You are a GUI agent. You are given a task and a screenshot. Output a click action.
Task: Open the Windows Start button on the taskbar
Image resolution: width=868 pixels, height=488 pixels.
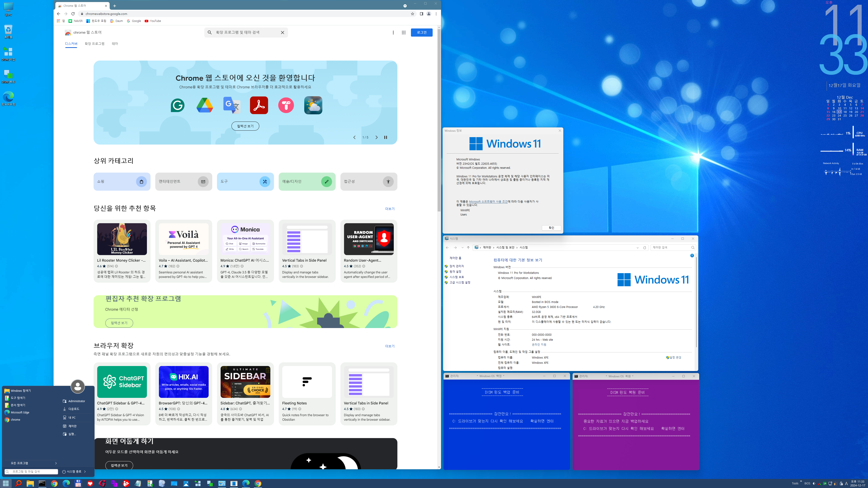[x=6, y=484]
